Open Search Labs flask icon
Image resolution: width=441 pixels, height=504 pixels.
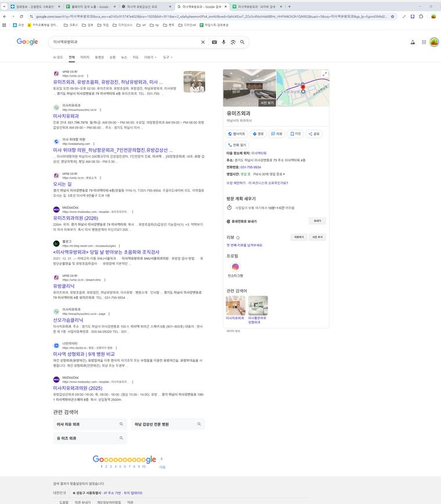413,42
